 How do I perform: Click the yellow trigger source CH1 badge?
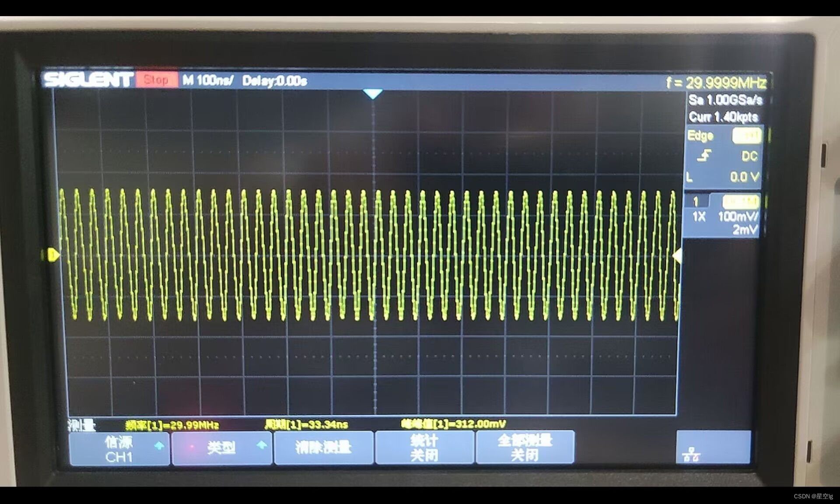[747, 136]
